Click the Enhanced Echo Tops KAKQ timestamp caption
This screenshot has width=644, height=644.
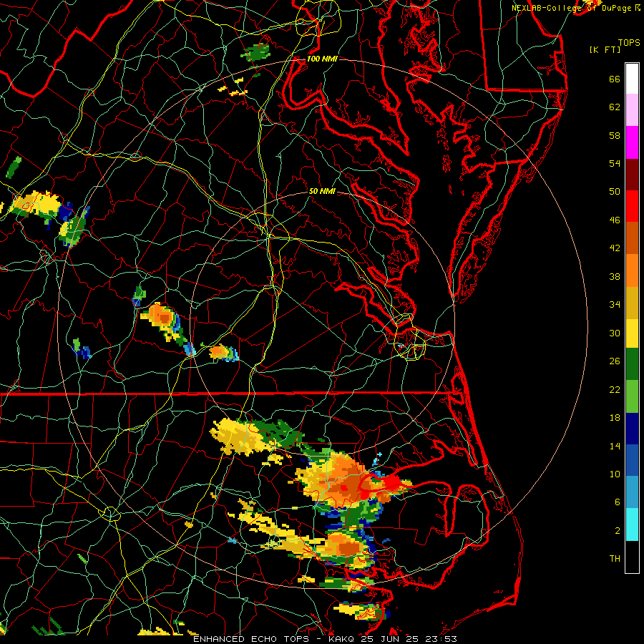coord(325,639)
